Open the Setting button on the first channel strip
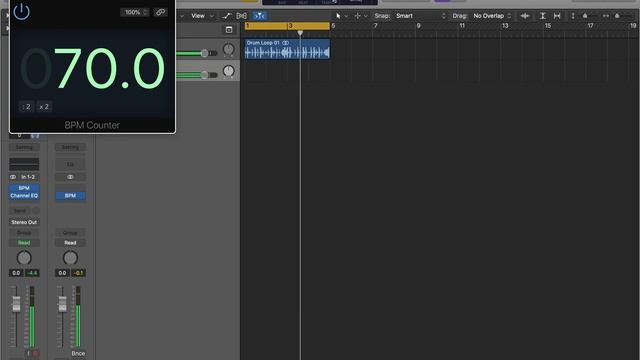This screenshot has width=640, height=360. pos(24,147)
